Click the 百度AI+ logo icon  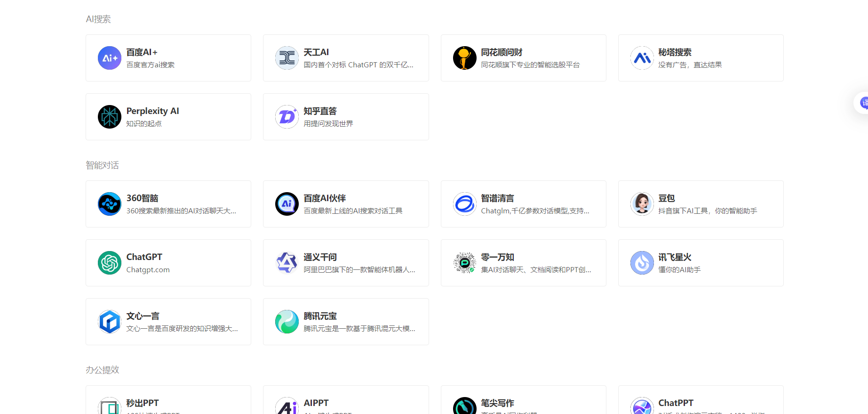pyautogui.click(x=110, y=58)
